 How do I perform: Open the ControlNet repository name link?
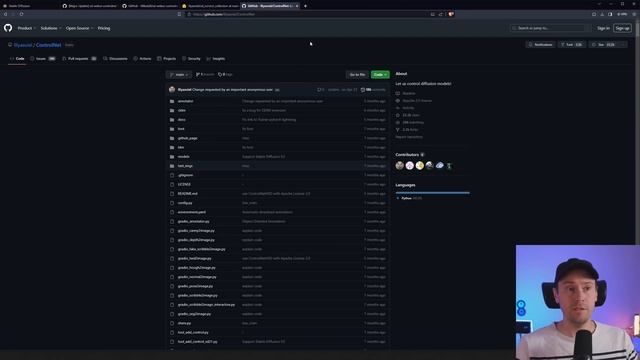[x=49, y=45]
